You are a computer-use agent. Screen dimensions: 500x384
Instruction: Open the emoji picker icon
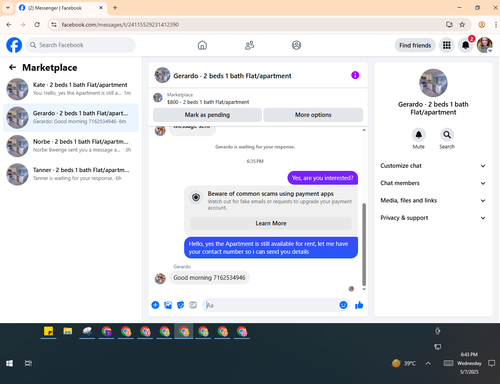point(343,305)
